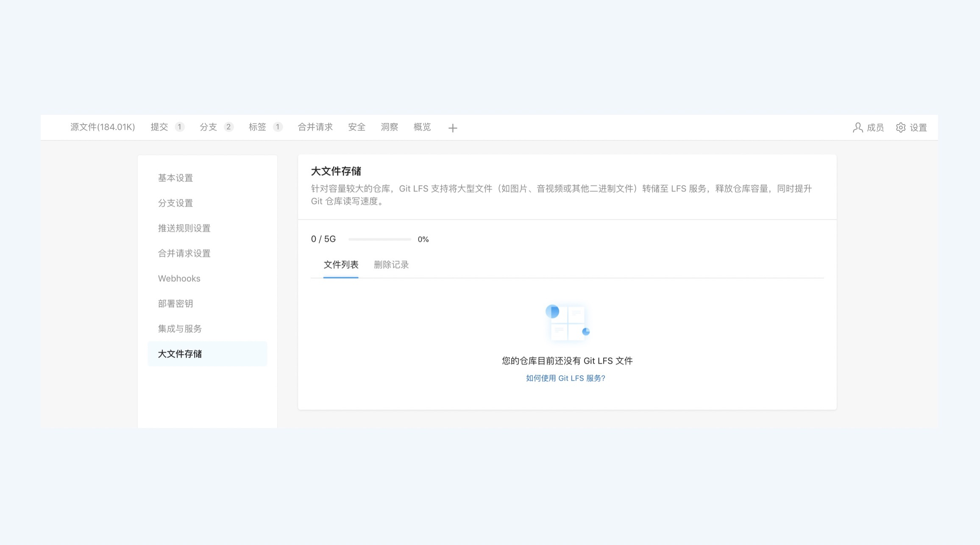The image size is (980, 545).
Task: Select 基本设置 in the sidebar
Action: (175, 178)
